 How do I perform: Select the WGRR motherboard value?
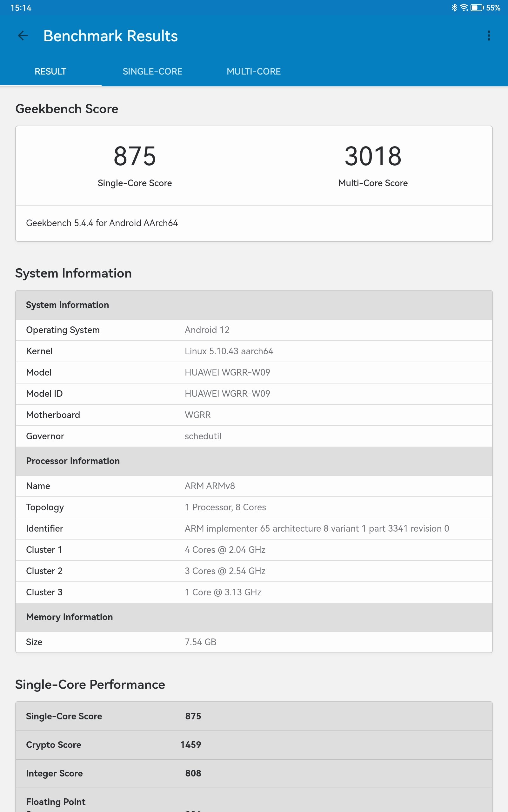point(197,415)
